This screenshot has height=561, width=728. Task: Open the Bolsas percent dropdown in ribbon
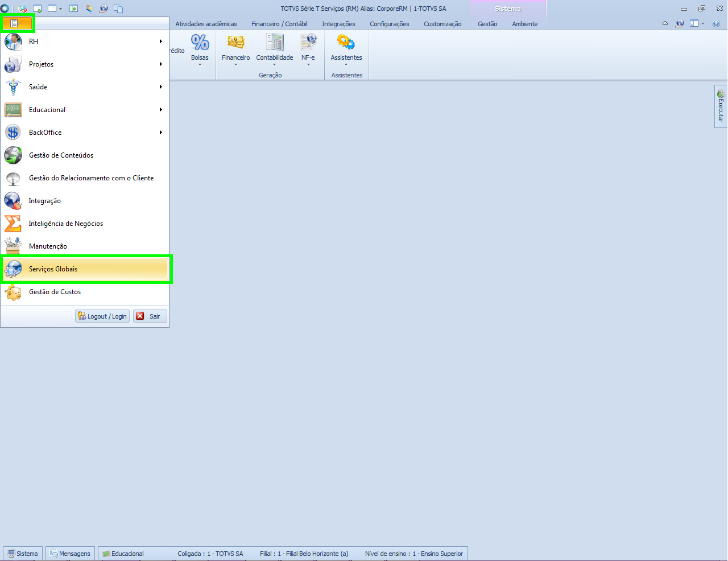point(200,50)
